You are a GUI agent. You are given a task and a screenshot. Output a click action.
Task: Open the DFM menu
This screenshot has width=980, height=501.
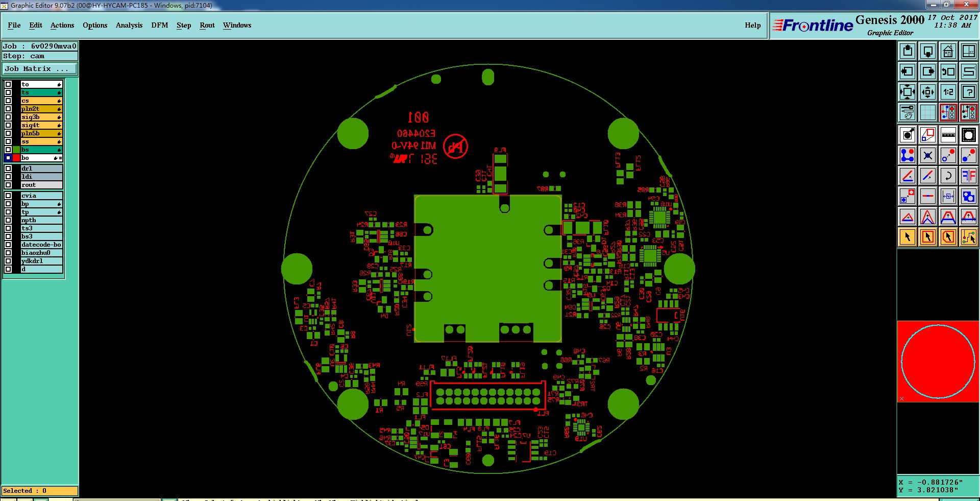[x=159, y=25]
